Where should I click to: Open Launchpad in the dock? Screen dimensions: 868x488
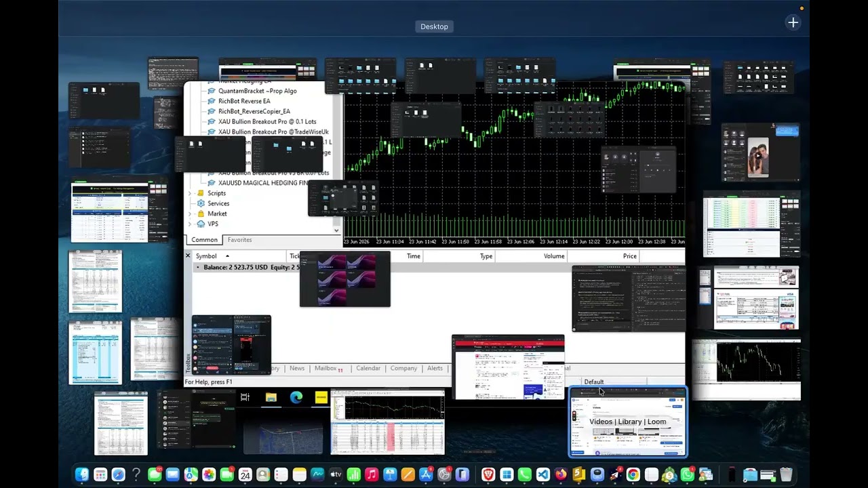[x=100, y=475]
